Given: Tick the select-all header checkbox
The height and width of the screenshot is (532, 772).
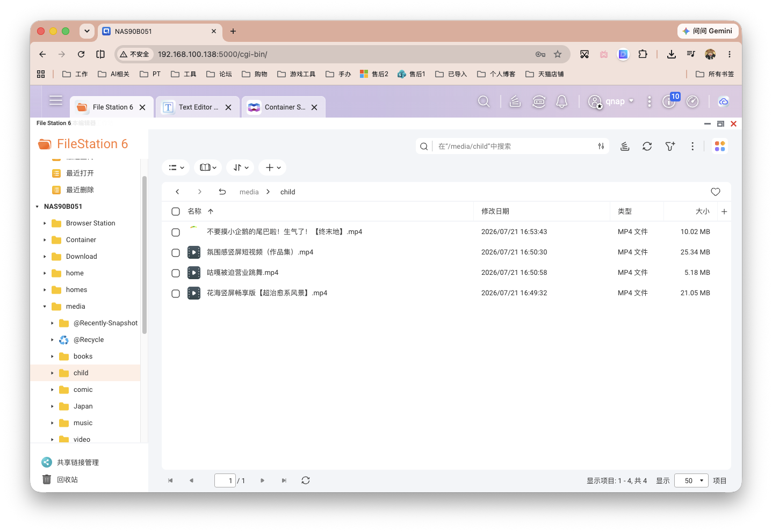Looking at the screenshot, I should point(176,212).
